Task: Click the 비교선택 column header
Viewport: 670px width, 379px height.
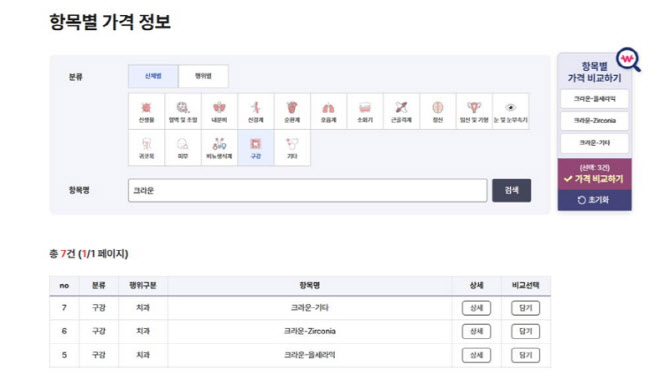Action: [526, 285]
